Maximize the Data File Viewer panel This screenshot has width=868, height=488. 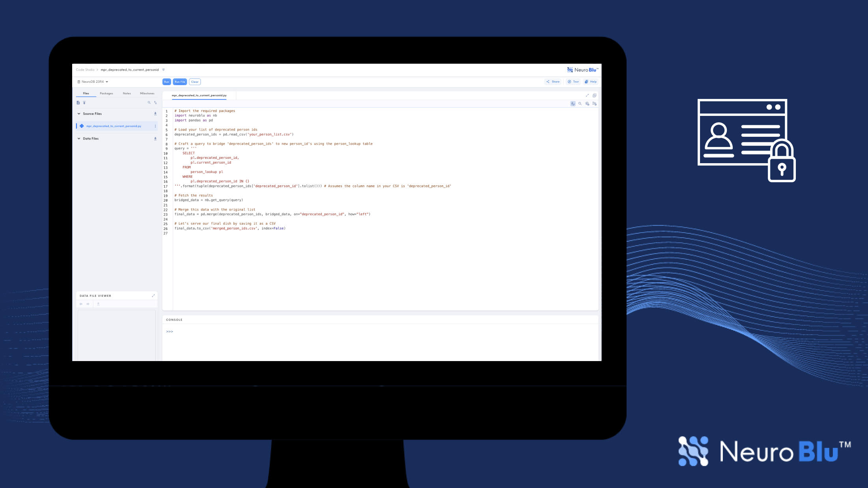pyautogui.click(x=153, y=295)
